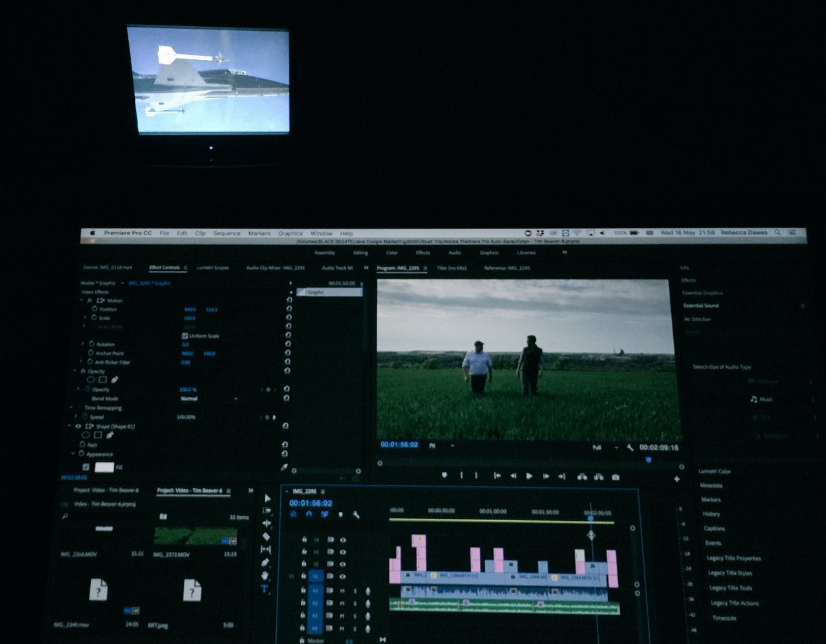Expand the Rotation property
This screenshot has width=826, height=644.
coord(83,344)
